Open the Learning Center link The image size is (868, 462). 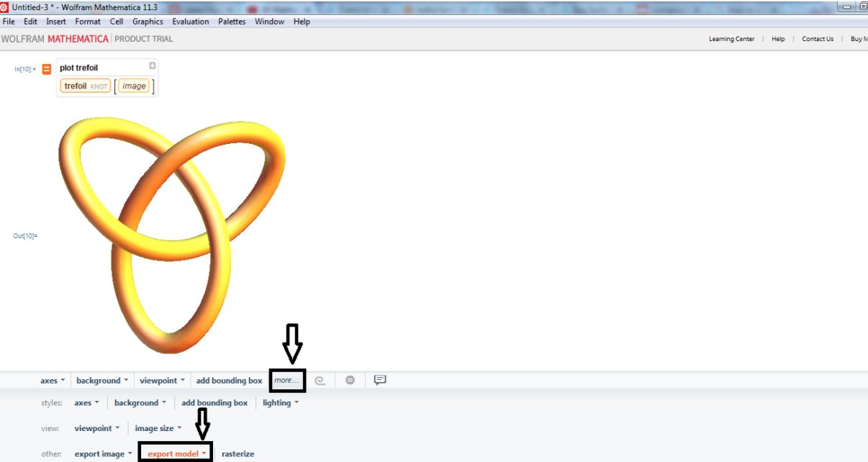click(x=732, y=39)
